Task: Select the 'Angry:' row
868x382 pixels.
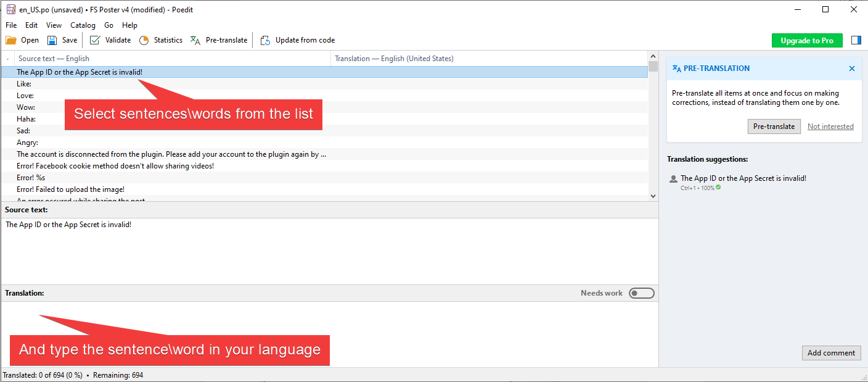Action: [324, 143]
